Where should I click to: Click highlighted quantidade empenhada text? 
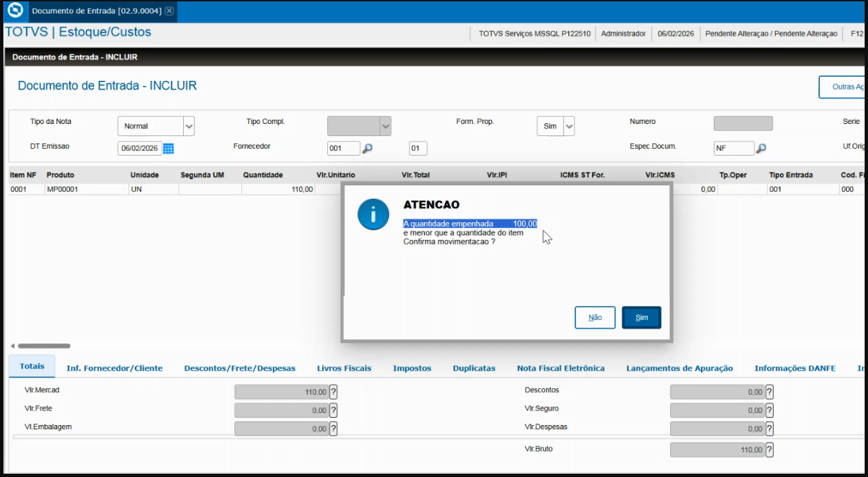click(470, 224)
